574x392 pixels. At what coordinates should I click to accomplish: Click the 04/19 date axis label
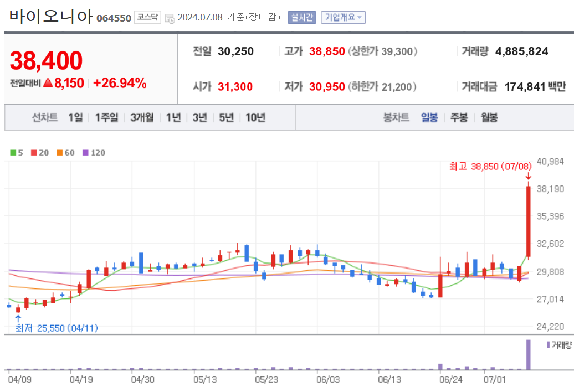pos(81,380)
